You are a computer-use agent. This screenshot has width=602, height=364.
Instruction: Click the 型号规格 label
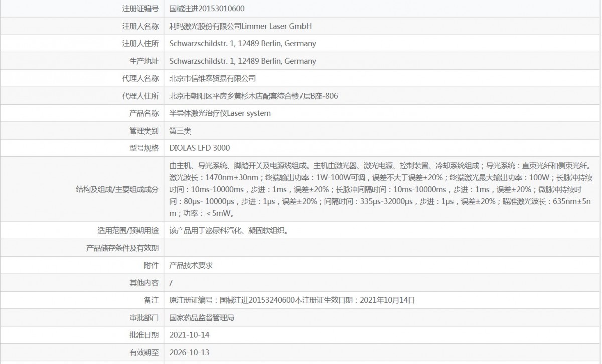click(144, 148)
